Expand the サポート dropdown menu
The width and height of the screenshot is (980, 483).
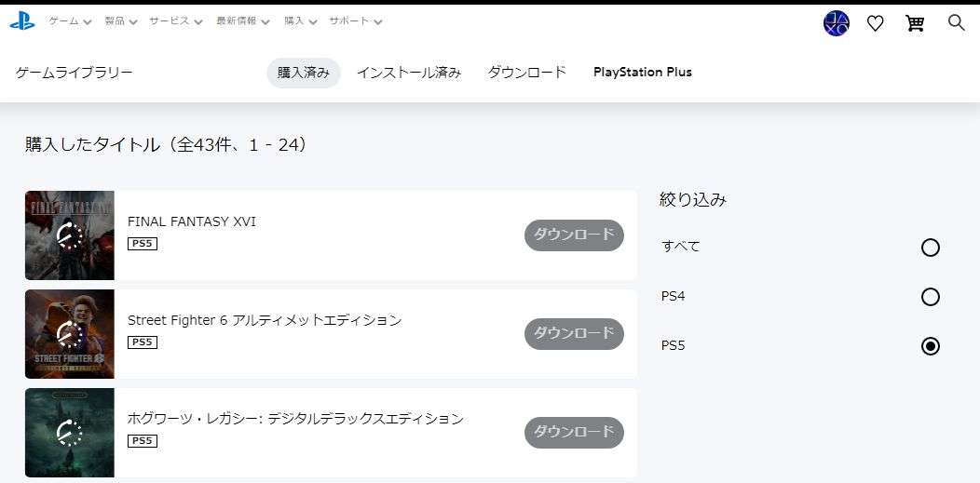[355, 20]
